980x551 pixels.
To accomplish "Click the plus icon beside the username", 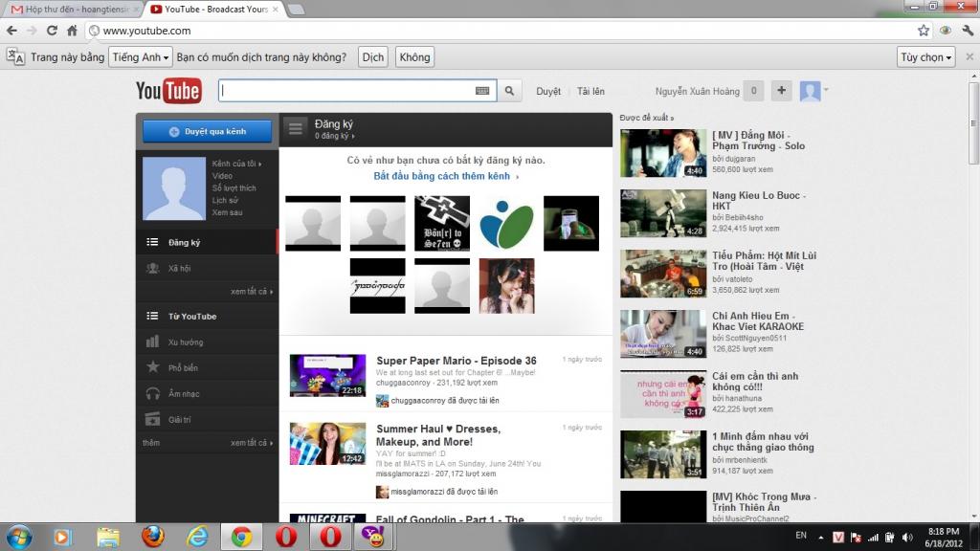I will tap(781, 91).
